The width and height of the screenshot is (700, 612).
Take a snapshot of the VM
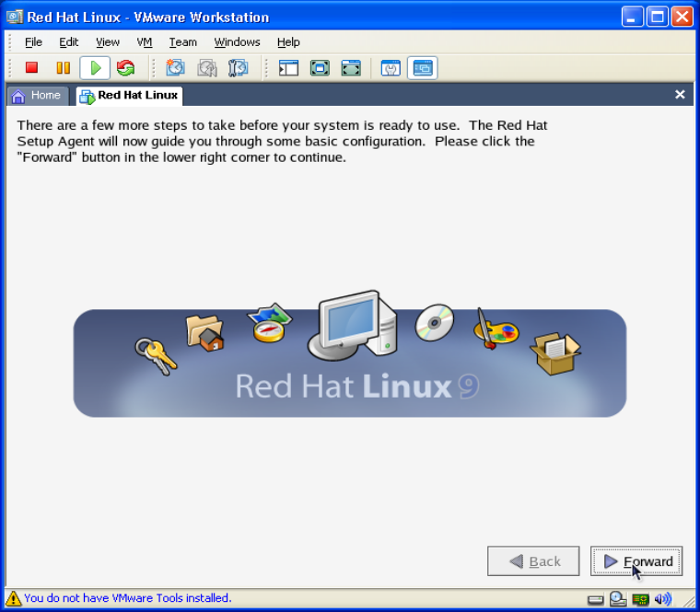coord(175,67)
